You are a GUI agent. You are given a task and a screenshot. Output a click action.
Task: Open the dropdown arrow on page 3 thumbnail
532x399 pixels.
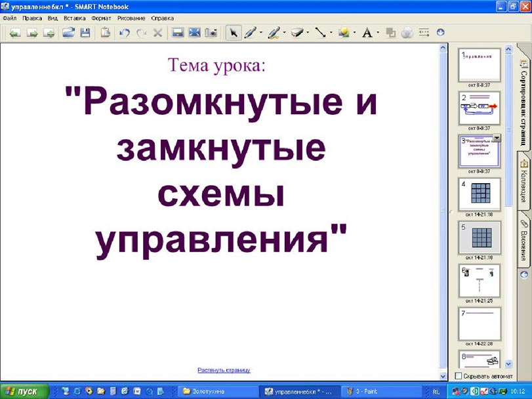[x=497, y=138]
